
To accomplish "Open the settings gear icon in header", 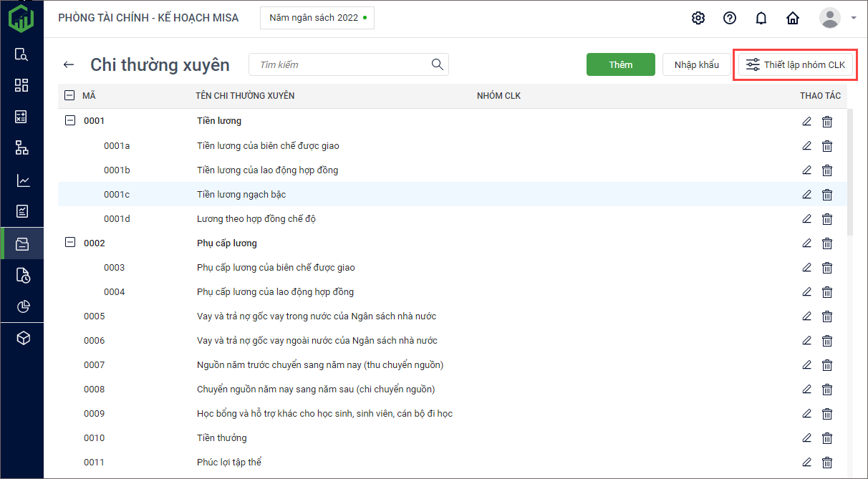I will (698, 19).
